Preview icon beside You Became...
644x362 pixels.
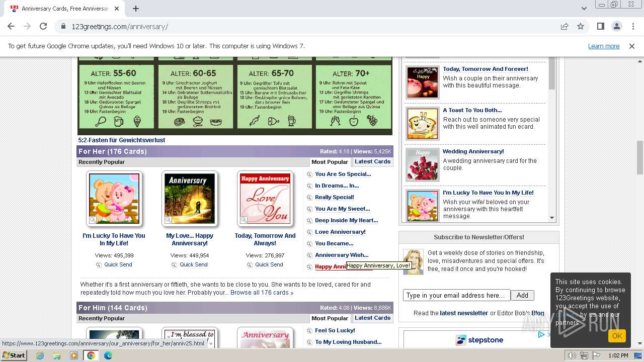pyautogui.click(x=309, y=244)
